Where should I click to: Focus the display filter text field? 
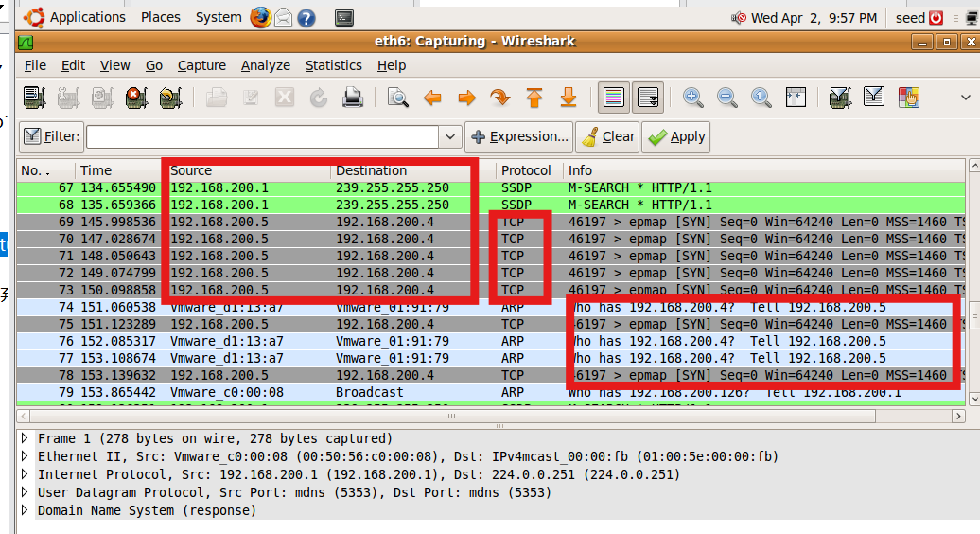point(263,136)
